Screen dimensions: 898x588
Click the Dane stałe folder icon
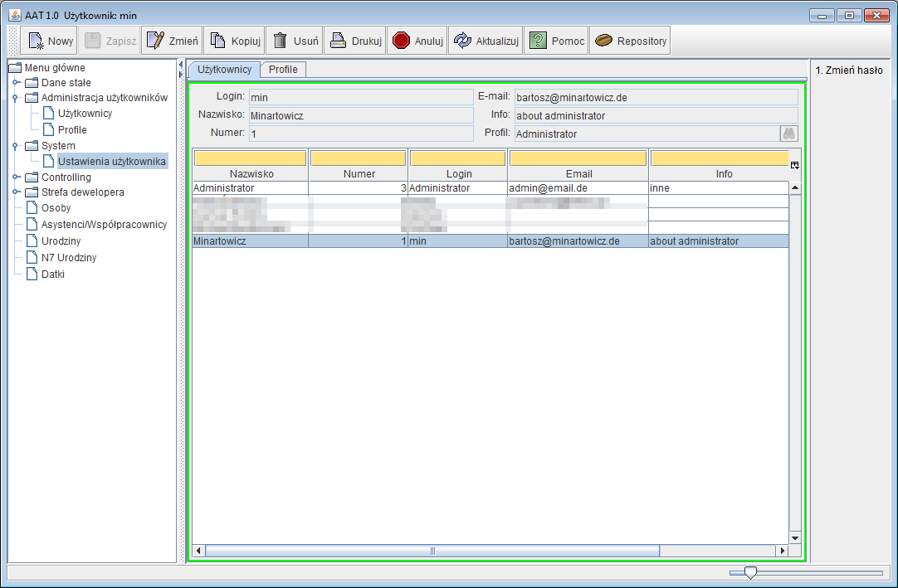32,82
